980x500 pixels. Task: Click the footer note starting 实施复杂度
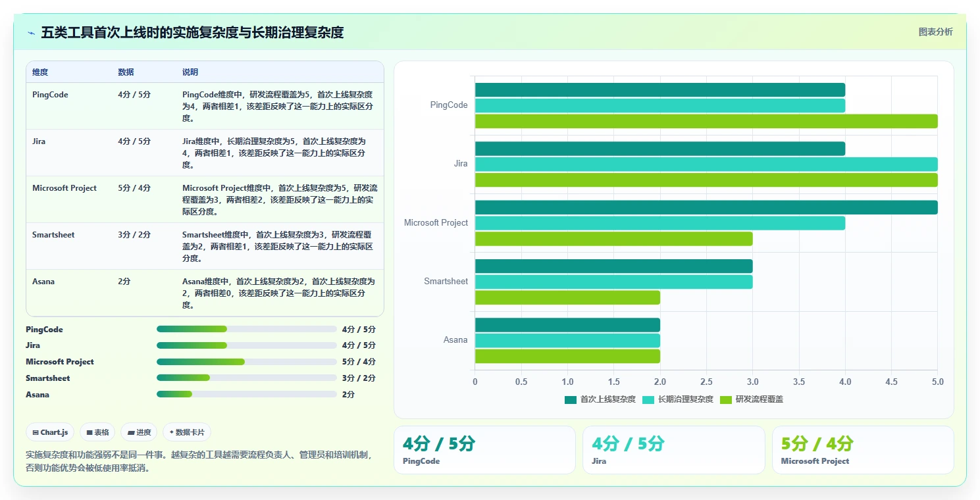tap(198, 461)
